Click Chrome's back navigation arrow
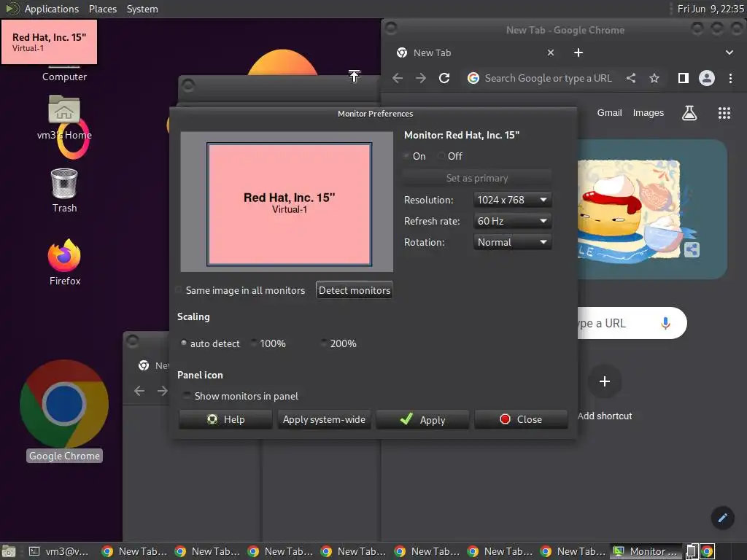Screen dimensions: 747x560 coord(398,78)
